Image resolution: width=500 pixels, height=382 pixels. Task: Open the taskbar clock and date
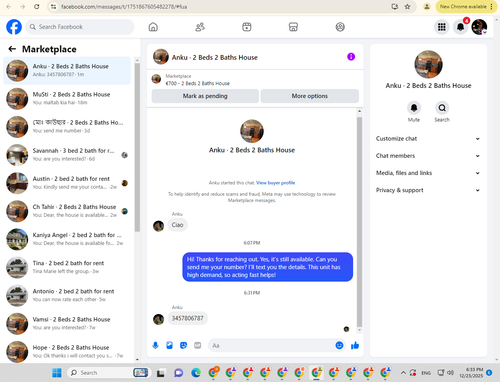click(x=471, y=373)
